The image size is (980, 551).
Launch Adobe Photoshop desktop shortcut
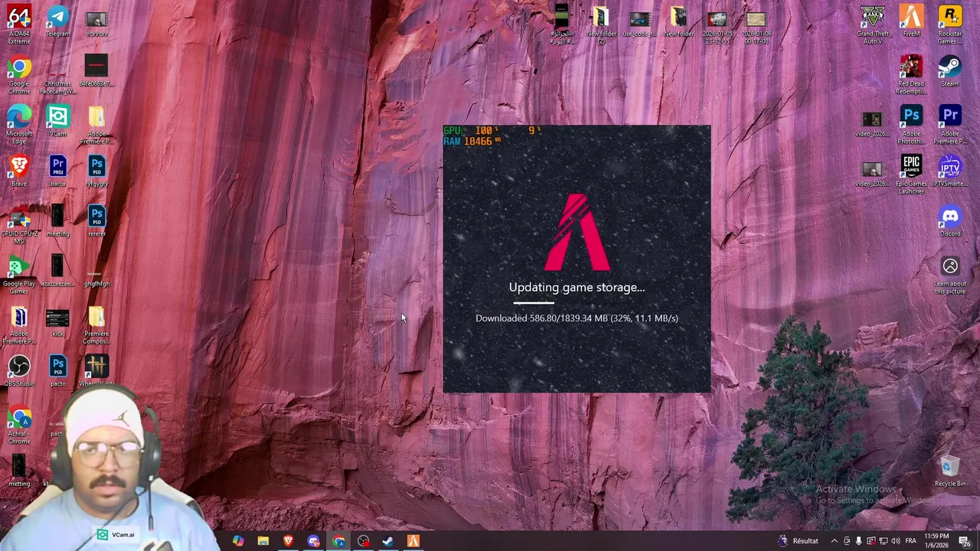[x=911, y=125]
